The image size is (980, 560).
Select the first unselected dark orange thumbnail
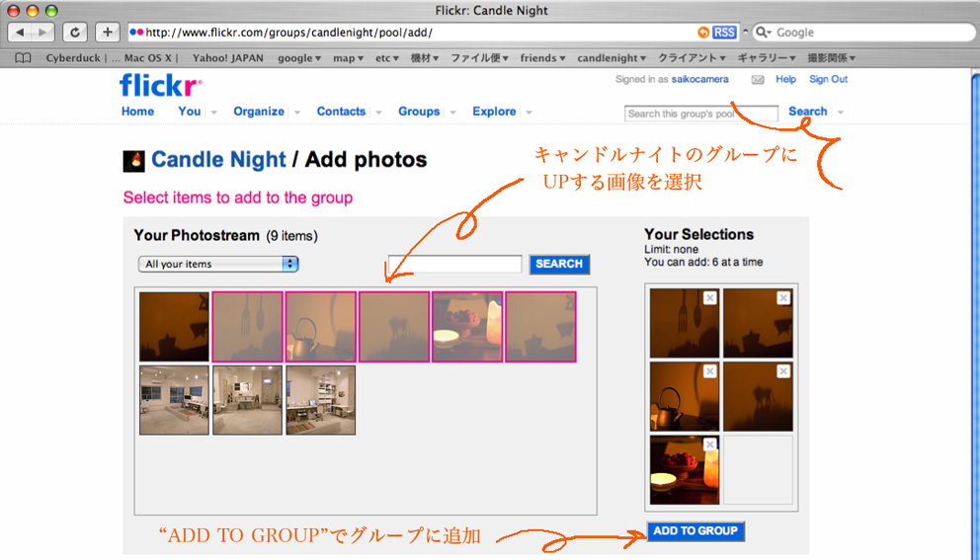click(x=174, y=327)
